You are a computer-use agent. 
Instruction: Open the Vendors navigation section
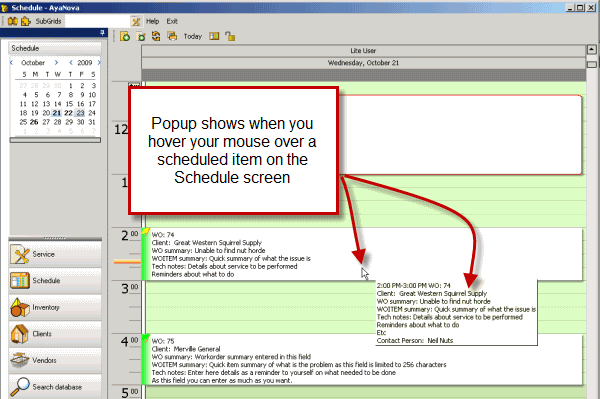point(55,360)
